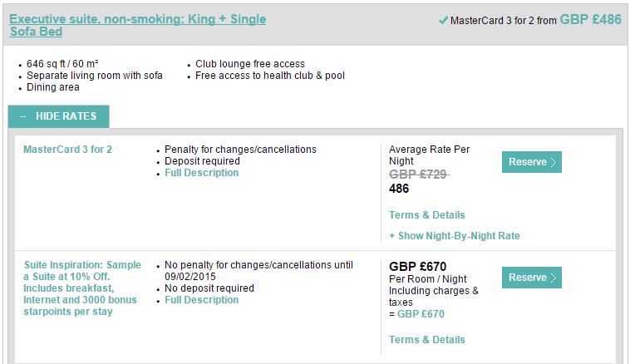Select the GBP £486 price in the header
The height and width of the screenshot is (364, 630).
[x=590, y=19]
